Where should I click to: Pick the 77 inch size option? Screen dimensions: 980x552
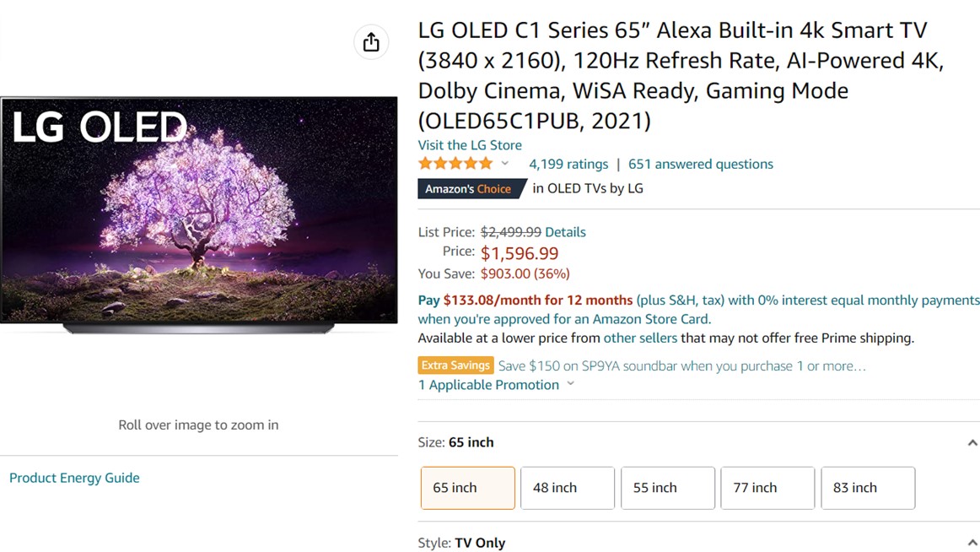point(767,488)
